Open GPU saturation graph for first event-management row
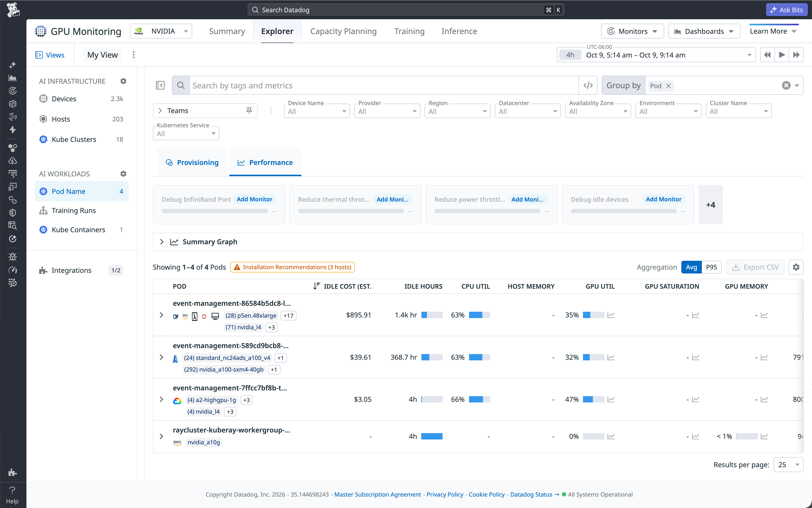Screen dimensions: 812x508 (x=695, y=315)
